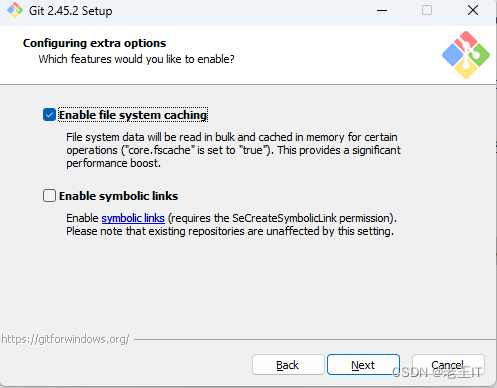Uncheck the file system caching checkbox
Screen dimensions: 497x388
click(49, 115)
